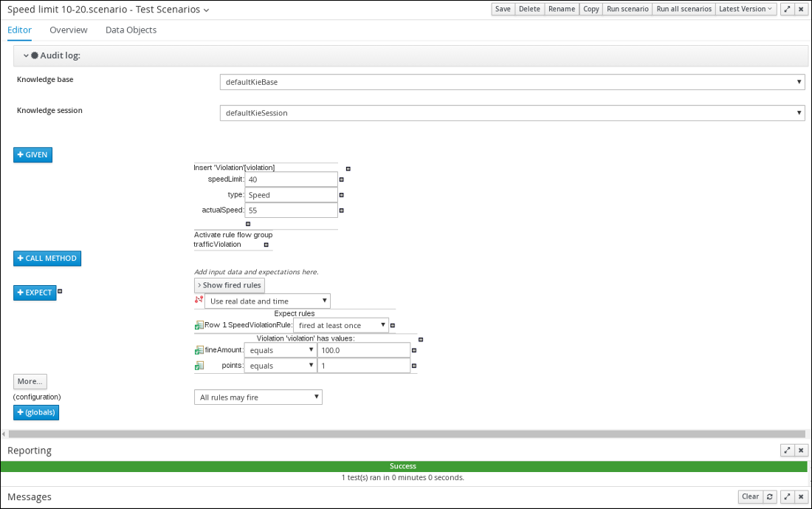Add a CALL METHOD step
The height and width of the screenshot is (509, 812).
tap(47, 258)
